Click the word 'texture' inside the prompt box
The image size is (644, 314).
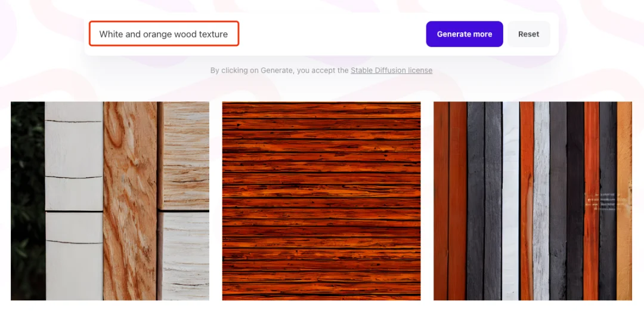coord(213,34)
